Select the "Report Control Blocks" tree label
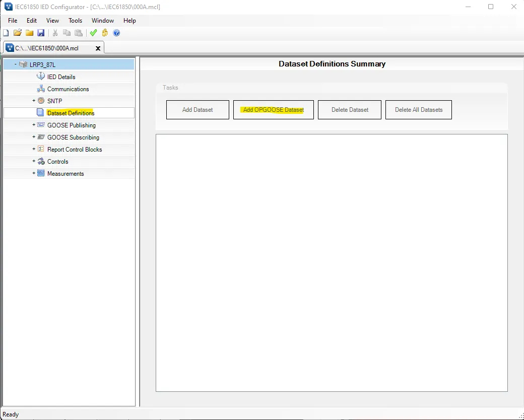Image resolution: width=524 pixels, height=420 pixels. (75, 150)
